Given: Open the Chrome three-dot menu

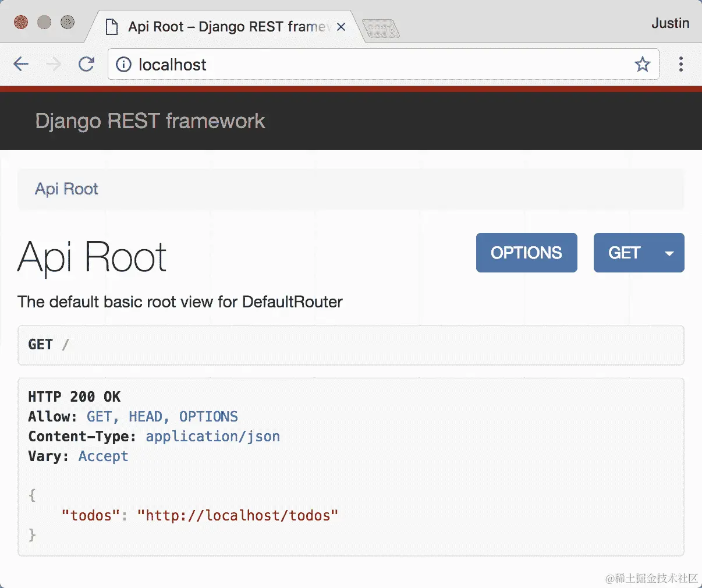Looking at the screenshot, I should (x=680, y=64).
